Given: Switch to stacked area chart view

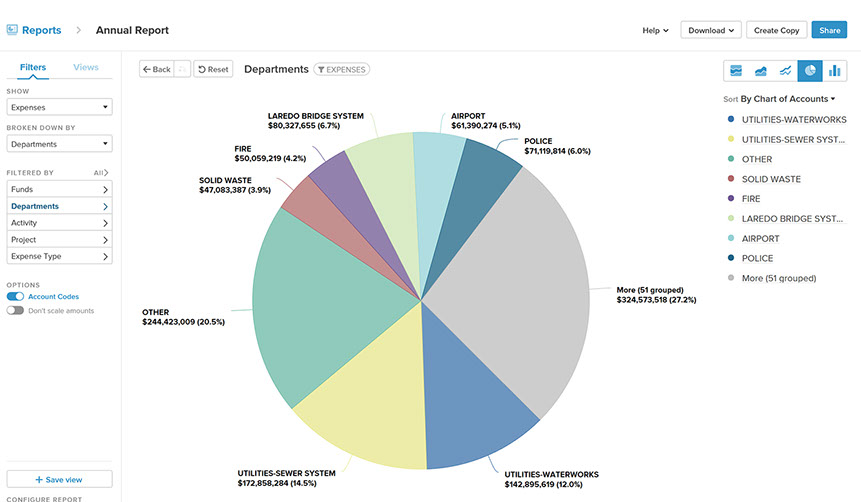Looking at the screenshot, I should [x=761, y=70].
